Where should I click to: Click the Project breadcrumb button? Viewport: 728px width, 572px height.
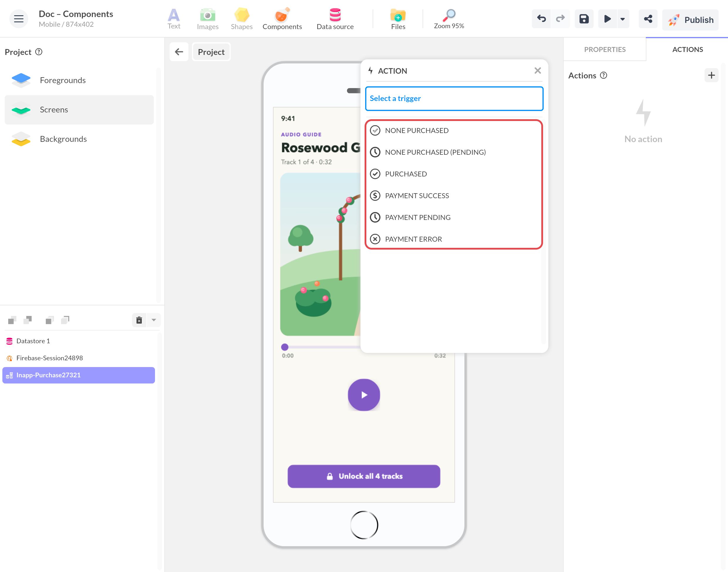[x=211, y=52]
